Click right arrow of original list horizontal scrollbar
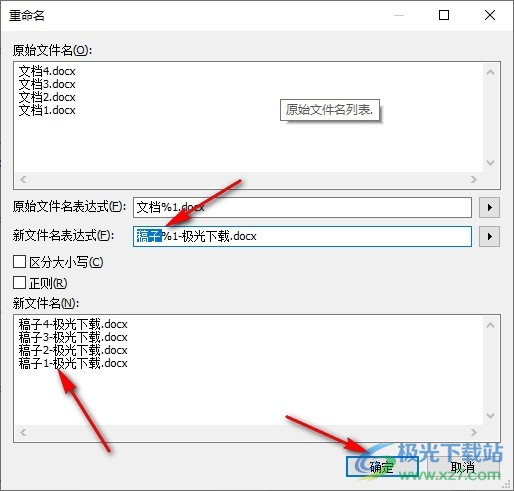Image resolution: width=514 pixels, height=491 pixels. (x=474, y=179)
